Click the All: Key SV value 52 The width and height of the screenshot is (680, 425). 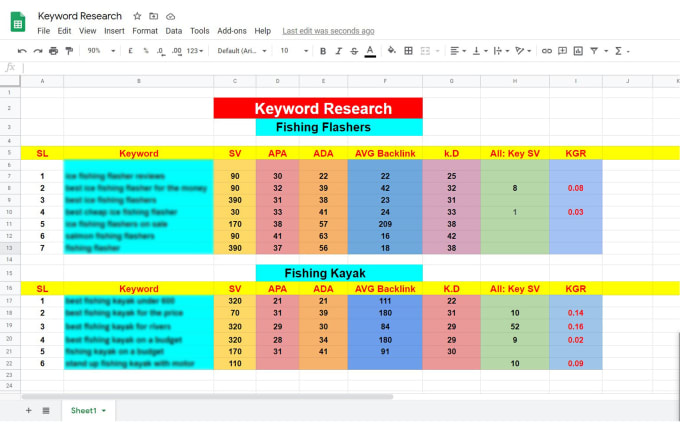click(515, 327)
